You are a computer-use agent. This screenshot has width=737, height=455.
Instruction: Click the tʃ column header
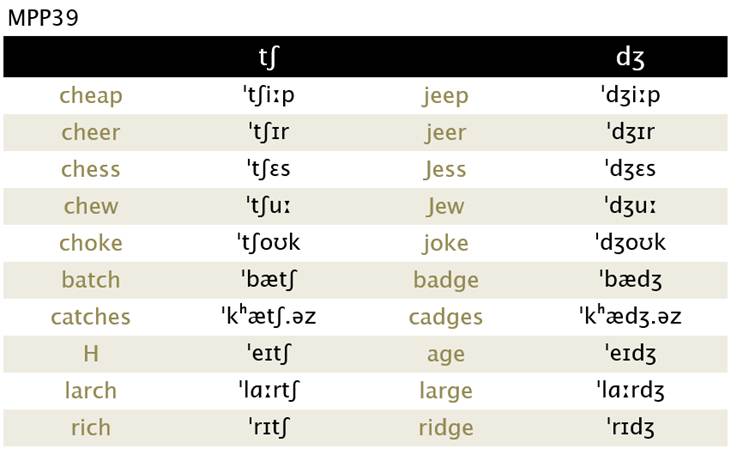(x=268, y=57)
